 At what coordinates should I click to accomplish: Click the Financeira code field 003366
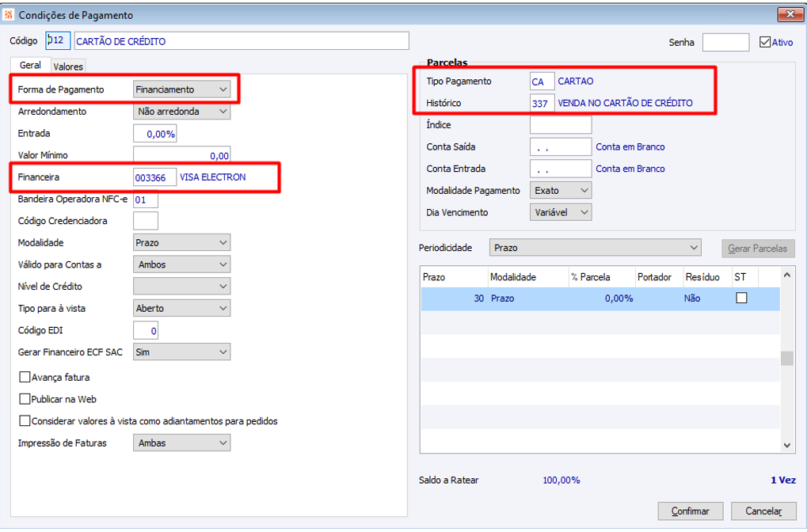(154, 177)
